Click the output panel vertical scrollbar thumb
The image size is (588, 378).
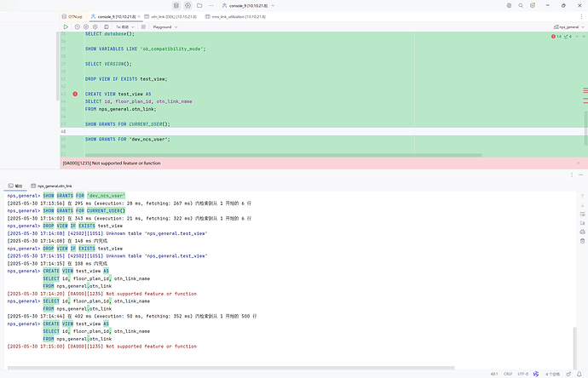pos(575,347)
